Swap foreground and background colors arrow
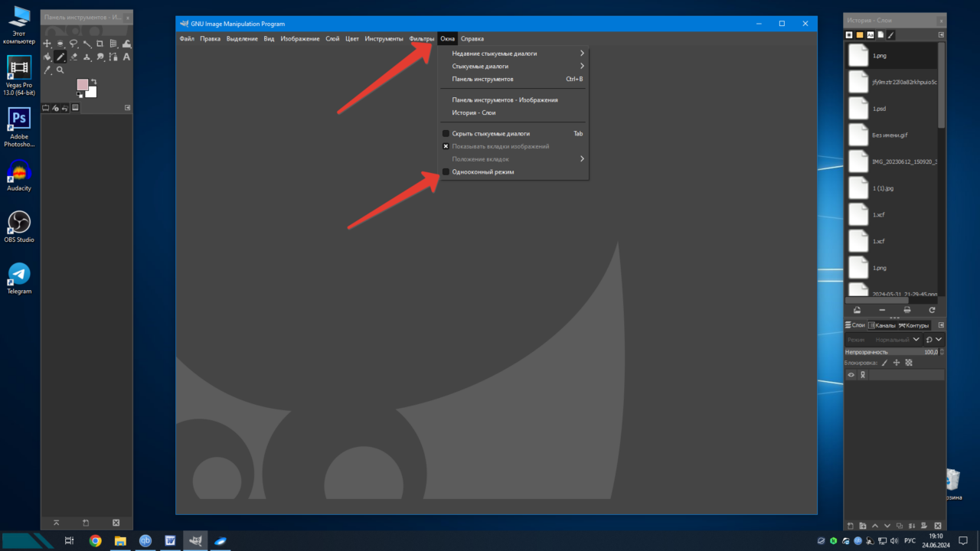Viewport: 980px width, 551px height. (93, 81)
